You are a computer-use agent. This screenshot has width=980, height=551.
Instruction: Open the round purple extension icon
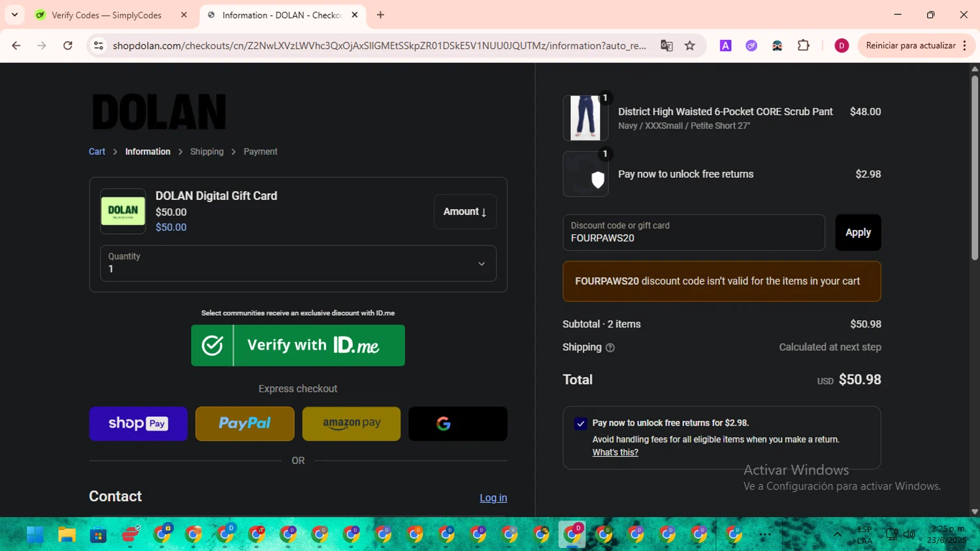click(x=751, y=46)
